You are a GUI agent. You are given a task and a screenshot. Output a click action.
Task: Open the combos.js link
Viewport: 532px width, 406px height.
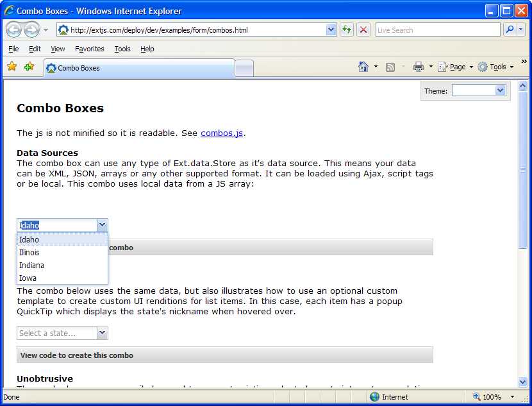click(222, 133)
